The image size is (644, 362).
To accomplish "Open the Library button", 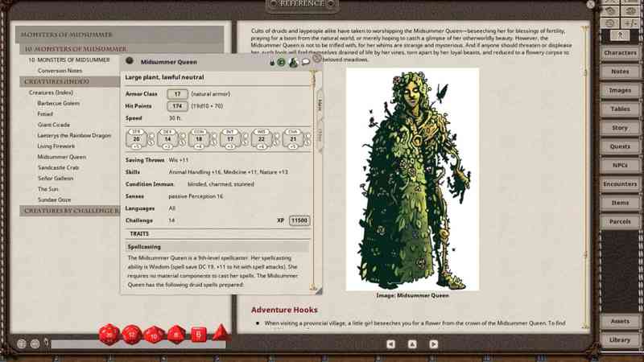I will click(620, 339).
